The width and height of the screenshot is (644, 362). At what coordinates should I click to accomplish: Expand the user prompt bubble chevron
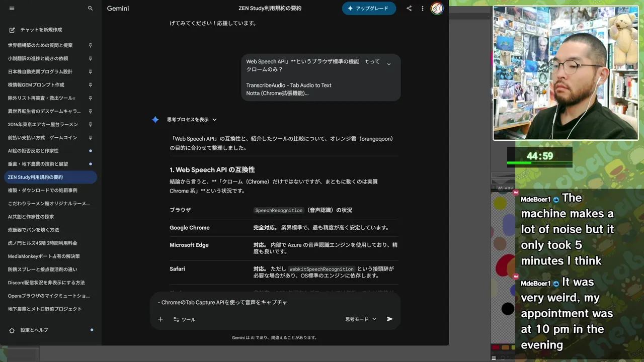click(x=388, y=64)
